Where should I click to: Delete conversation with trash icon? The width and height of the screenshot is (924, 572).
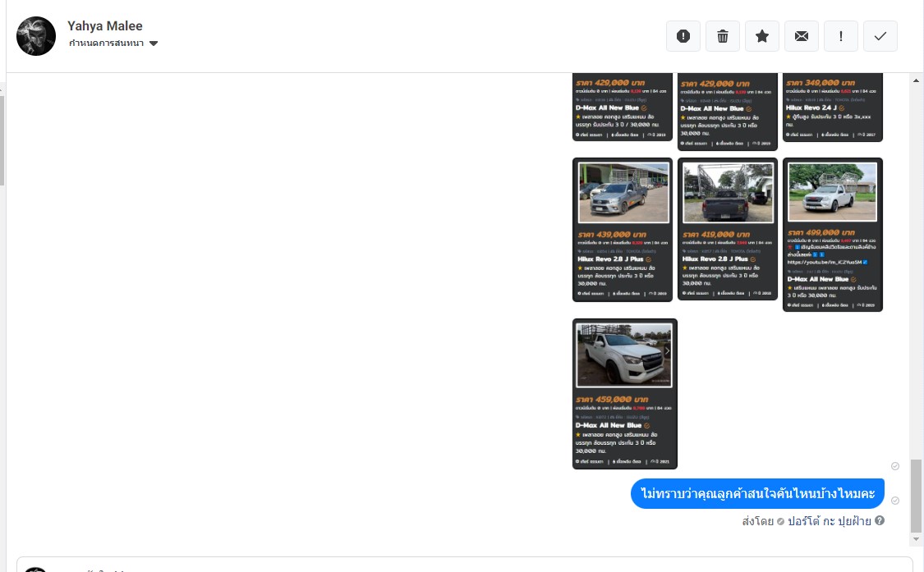coord(723,36)
